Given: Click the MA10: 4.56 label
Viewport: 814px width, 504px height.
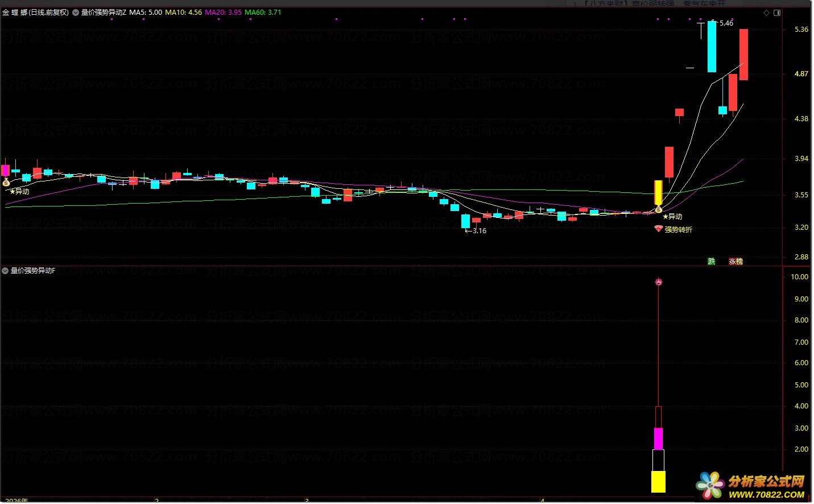Looking at the screenshot, I should [x=183, y=13].
